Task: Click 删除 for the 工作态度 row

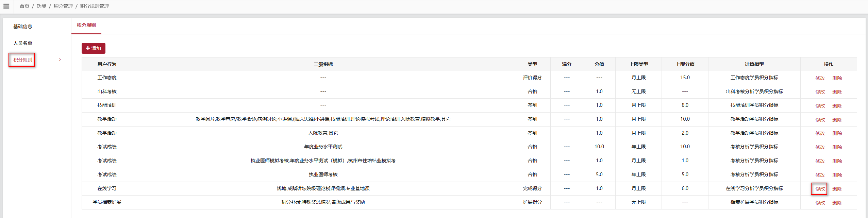Action: pos(837,78)
